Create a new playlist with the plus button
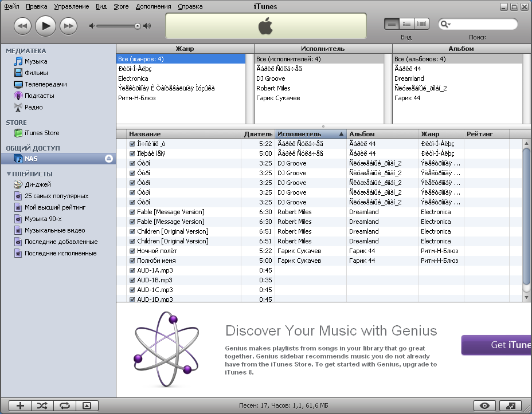Viewport: 532px width, 414px height. click(x=20, y=405)
